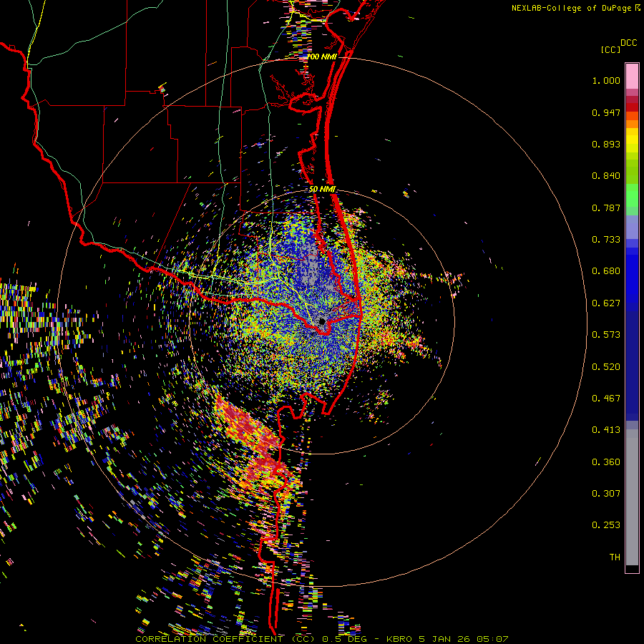Click the 0.840 scale value
The height and width of the screenshot is (644, 644).
point(606,176)
